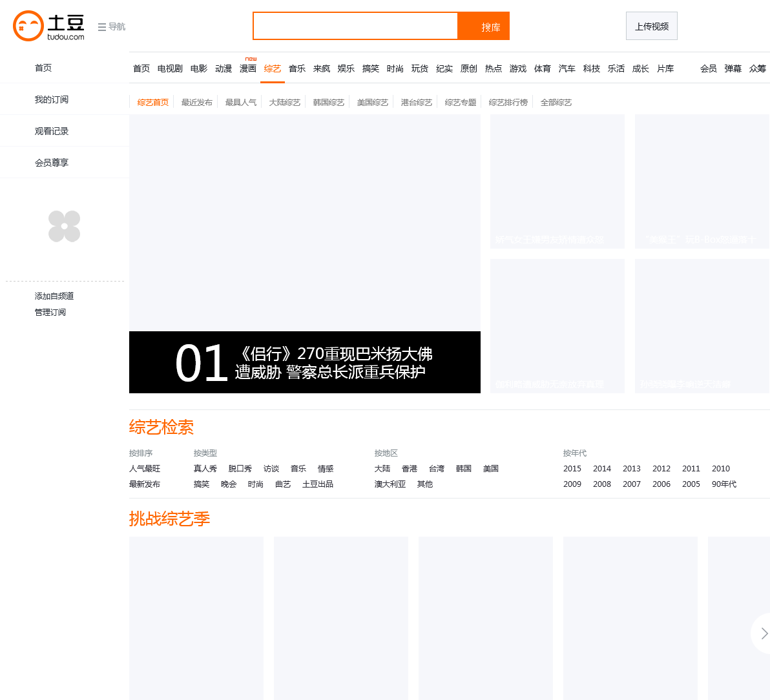This screenshot has height=700, width=770.
Task: Select the 综艺 channel tab
Action: 273,68
